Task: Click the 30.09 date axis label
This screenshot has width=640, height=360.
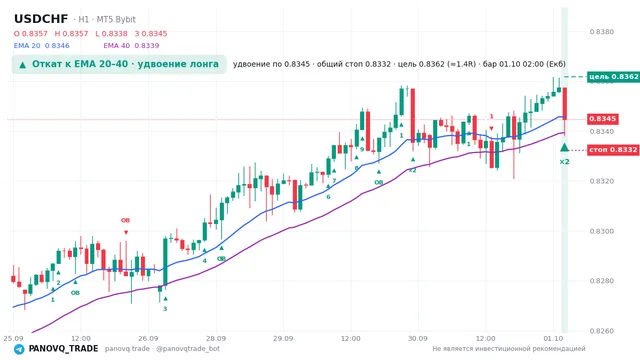Action: (418, 338)
